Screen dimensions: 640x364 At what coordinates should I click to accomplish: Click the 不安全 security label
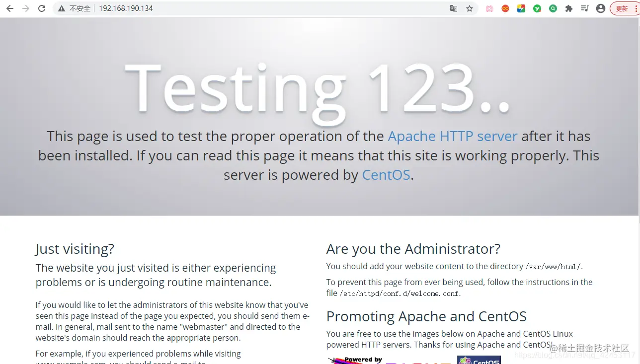(80, 8)
